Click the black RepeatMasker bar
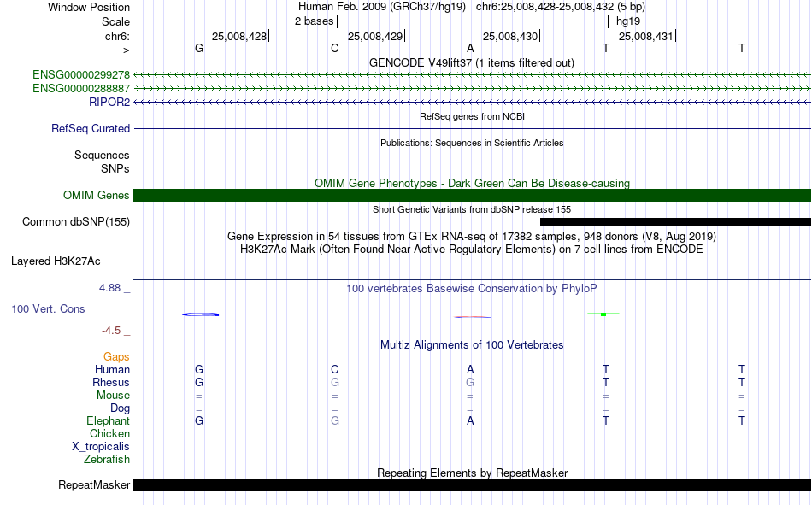 (473, 484)
